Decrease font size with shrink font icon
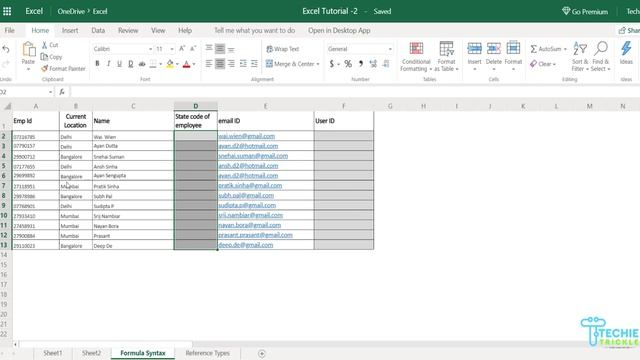Viewport: 640px width, 360px height. click(x=193, y=49)
